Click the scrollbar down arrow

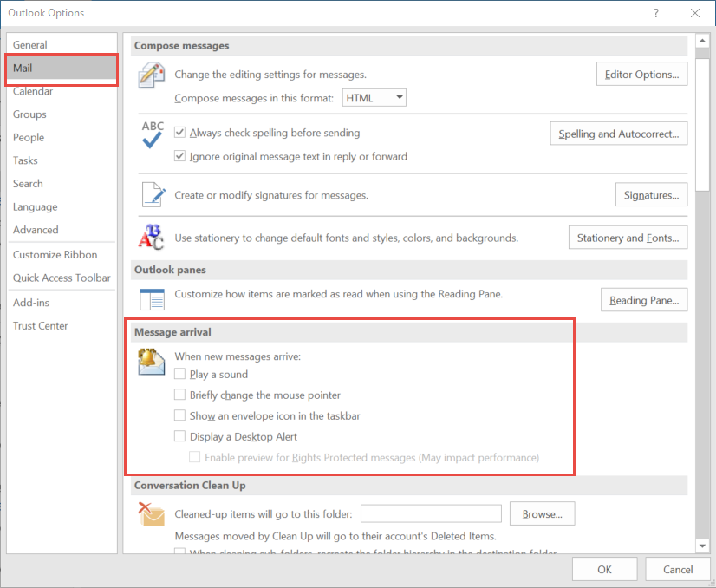click(x=702, y=546)
